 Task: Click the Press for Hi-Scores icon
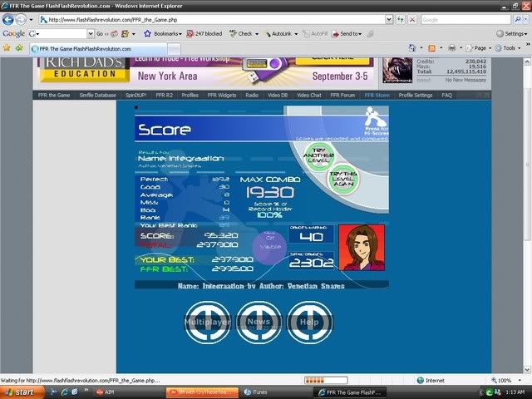[374, 124]
